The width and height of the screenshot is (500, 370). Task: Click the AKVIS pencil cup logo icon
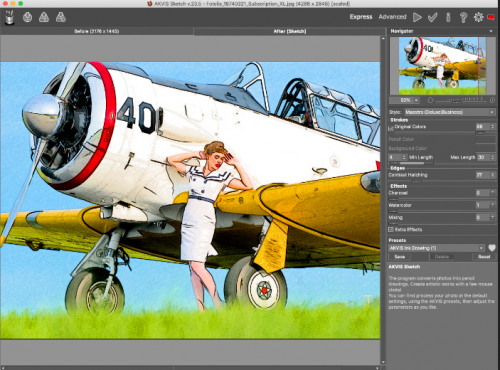10,17
